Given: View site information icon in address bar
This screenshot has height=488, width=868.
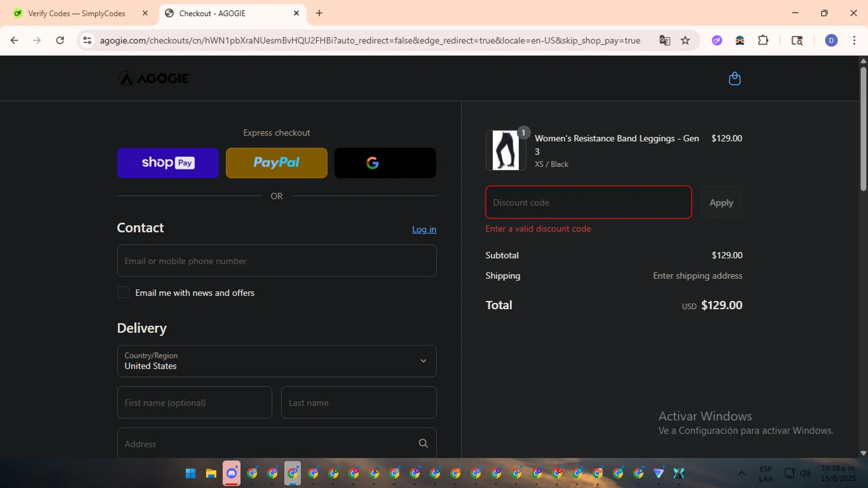Looking at the screenshot, I should [87, 41].
